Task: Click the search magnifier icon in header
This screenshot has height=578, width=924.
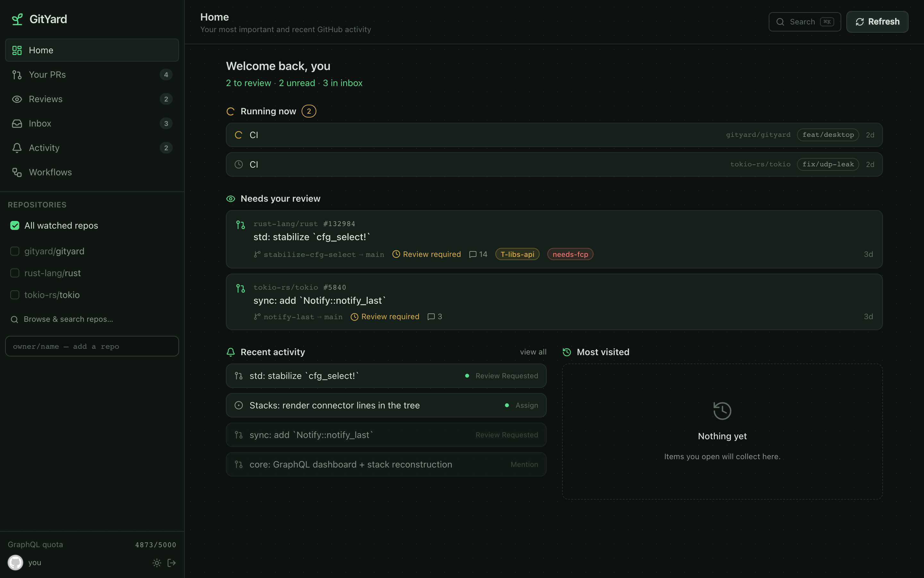Action: pos(781,22)
